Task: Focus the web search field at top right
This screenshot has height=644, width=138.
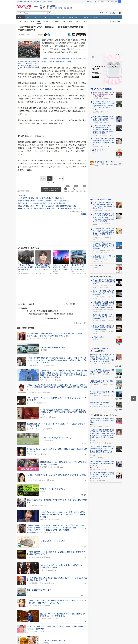Action: (x=102, y=2)
